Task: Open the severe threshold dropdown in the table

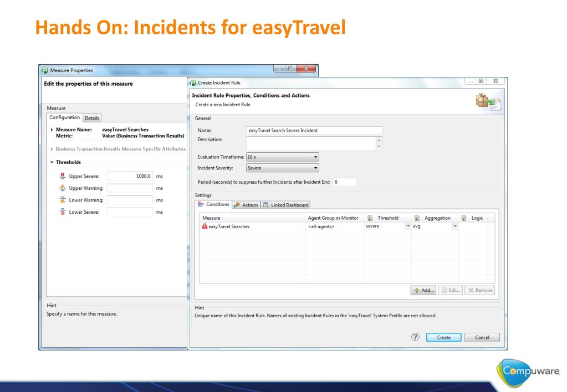Action: pyautogui.click(x=408, y=226)
